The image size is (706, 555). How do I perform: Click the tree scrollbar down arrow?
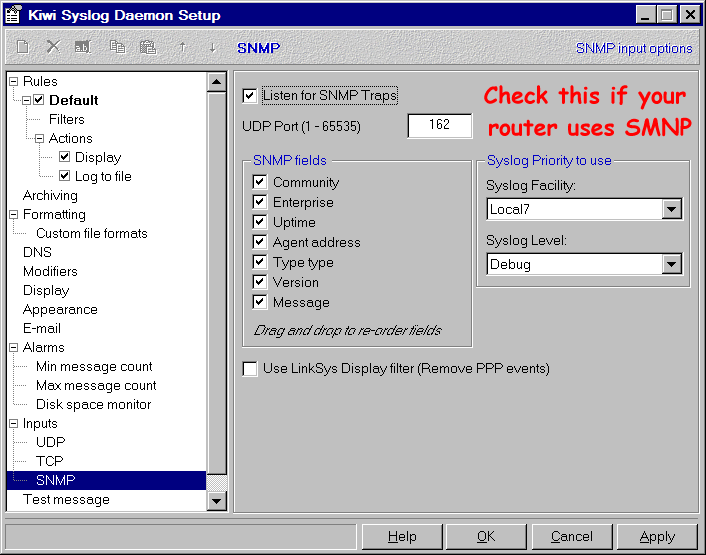click(217, 501)
